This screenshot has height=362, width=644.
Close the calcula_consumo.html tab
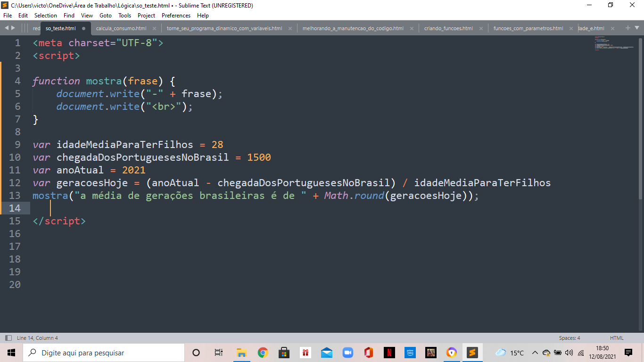tap(154, 28)
